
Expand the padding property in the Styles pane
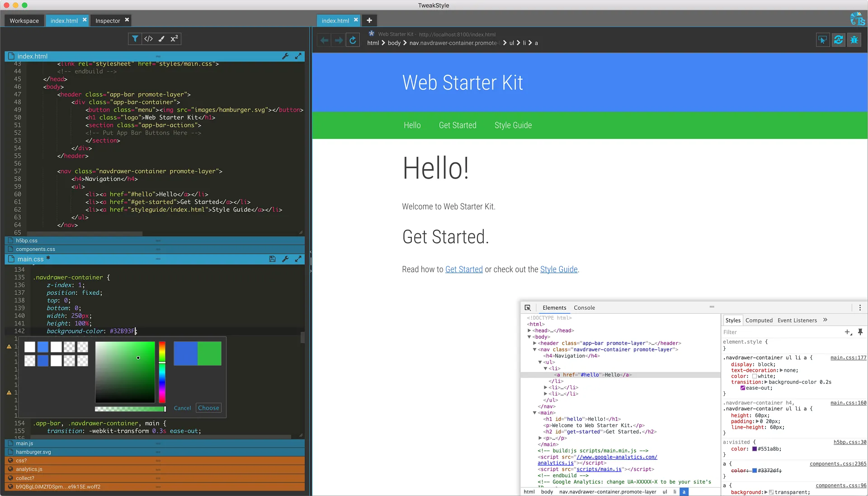tap(757, 421)
